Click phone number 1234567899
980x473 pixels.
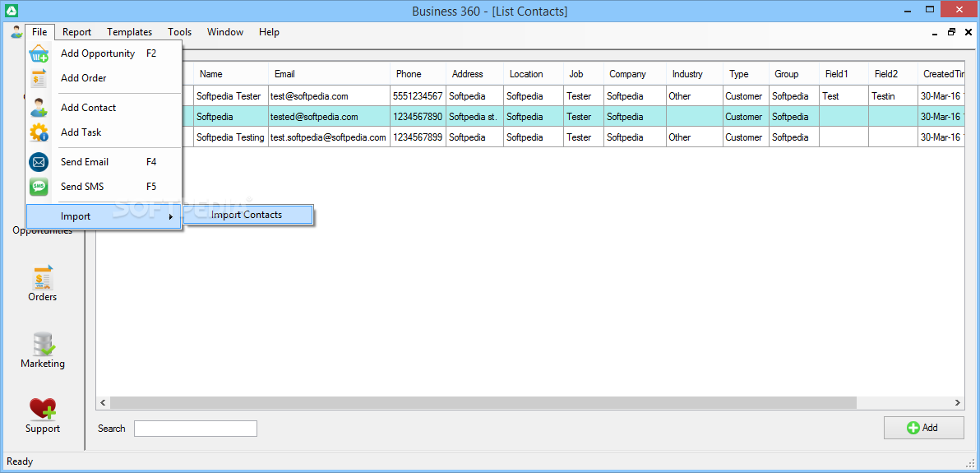tap(418, 137)
